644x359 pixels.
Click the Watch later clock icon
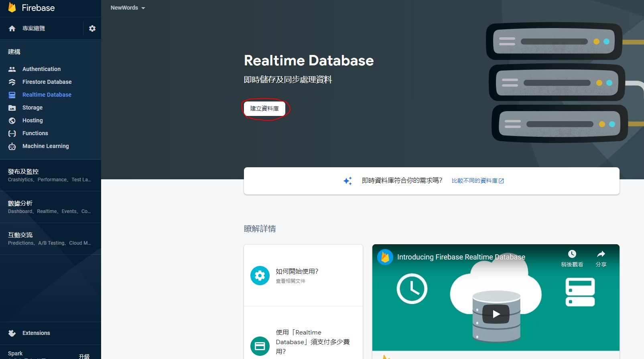click(x=572, y=254)
